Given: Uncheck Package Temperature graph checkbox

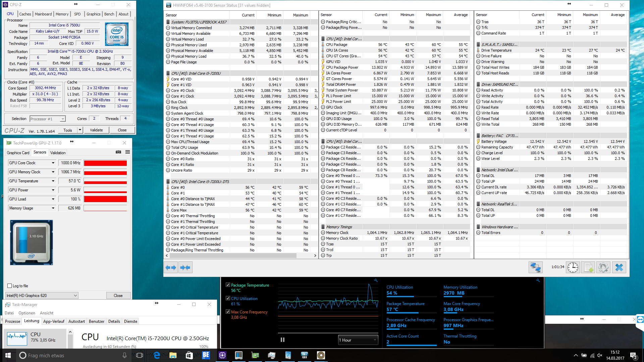Looking at the screenshot, I should point(228,285).
